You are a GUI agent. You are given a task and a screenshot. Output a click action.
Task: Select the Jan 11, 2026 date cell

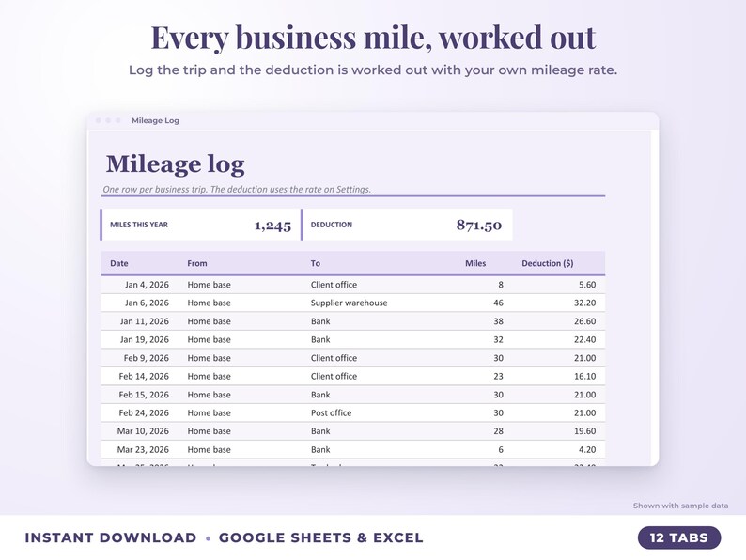click(144, 321)
